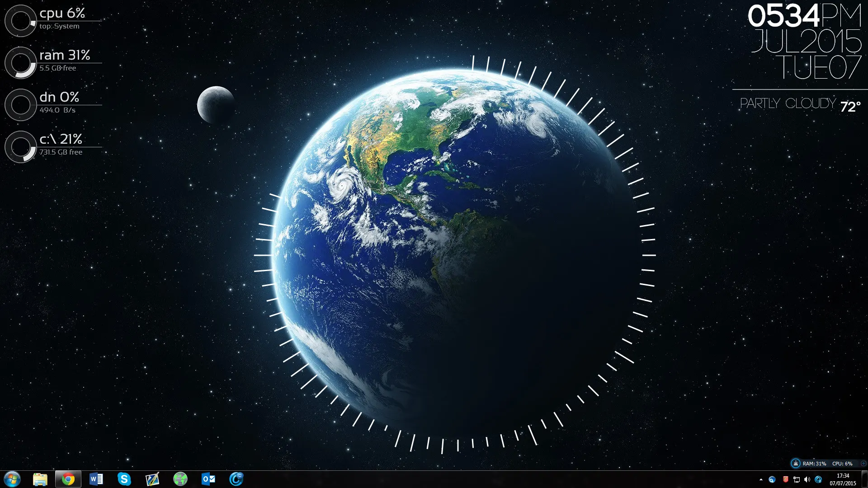Screen dimensions: 868x488
Task: Click the C drive usage ring gauge
Action: [20, 147]
